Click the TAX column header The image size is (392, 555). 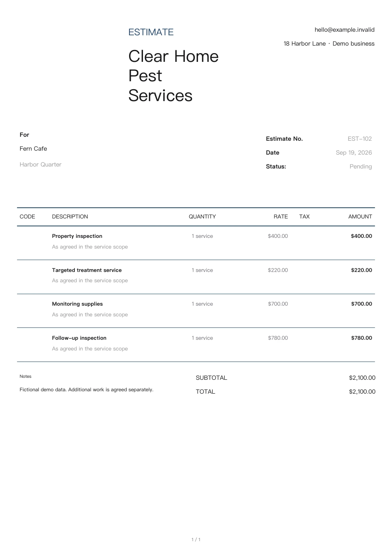pos(304,216)
